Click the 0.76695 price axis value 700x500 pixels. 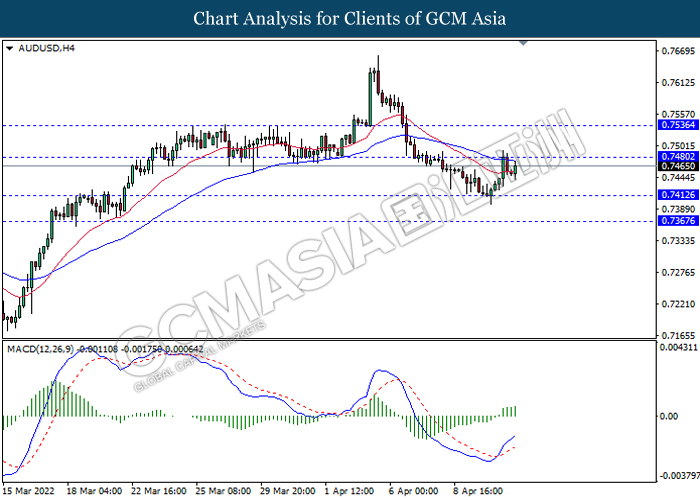(x=678, y=51)
